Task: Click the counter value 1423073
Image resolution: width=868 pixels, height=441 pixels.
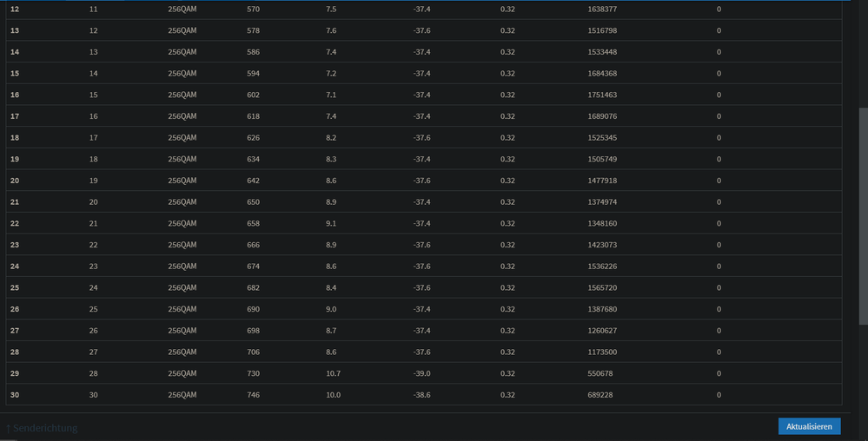Action: point(602,245)
